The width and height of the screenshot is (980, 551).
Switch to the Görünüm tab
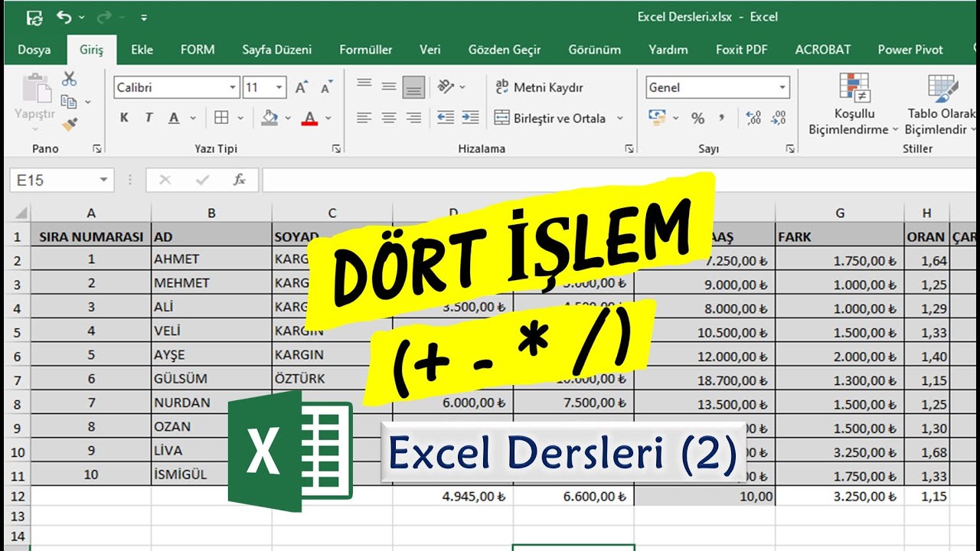595,50
